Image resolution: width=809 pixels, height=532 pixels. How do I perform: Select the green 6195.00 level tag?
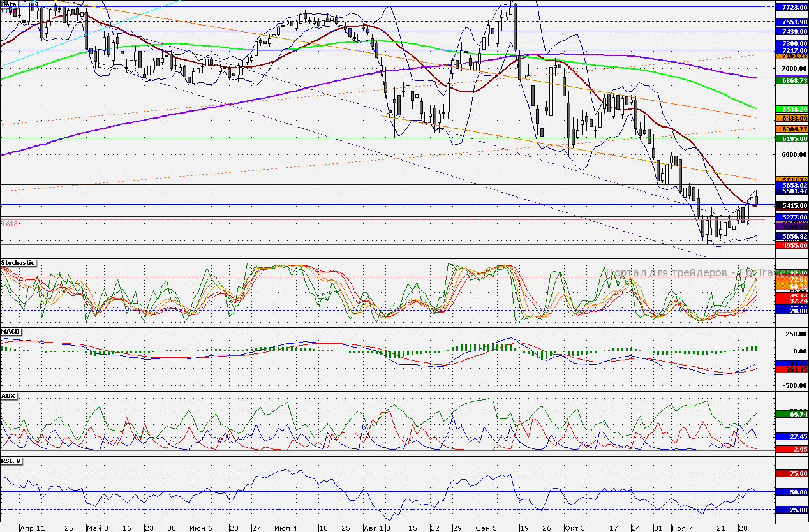pos(790,138)
